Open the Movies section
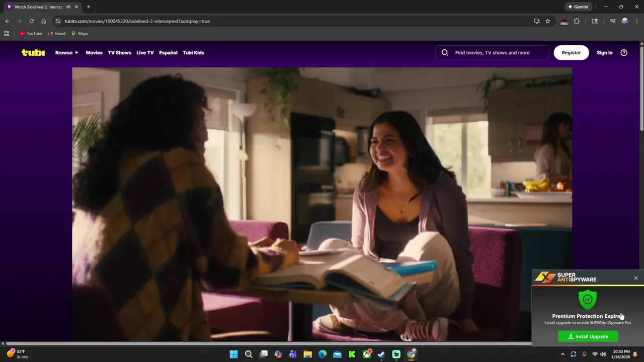 [94, 52]
